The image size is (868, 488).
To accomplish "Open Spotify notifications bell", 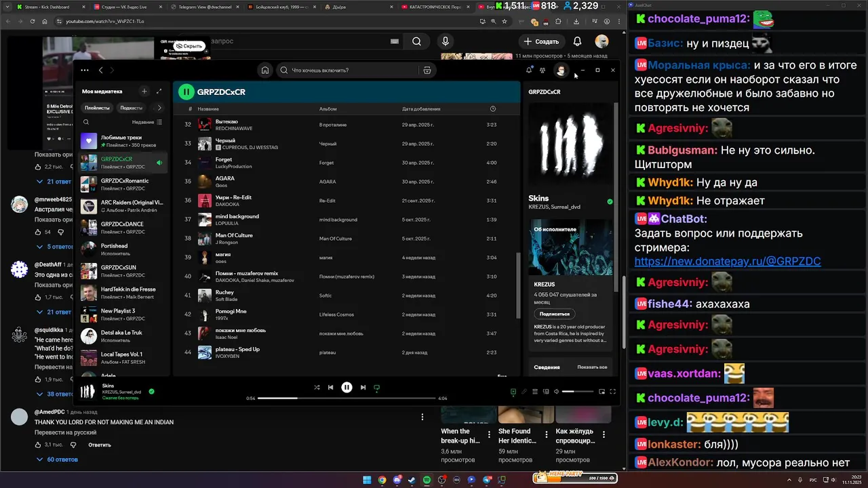I will 529,70.
